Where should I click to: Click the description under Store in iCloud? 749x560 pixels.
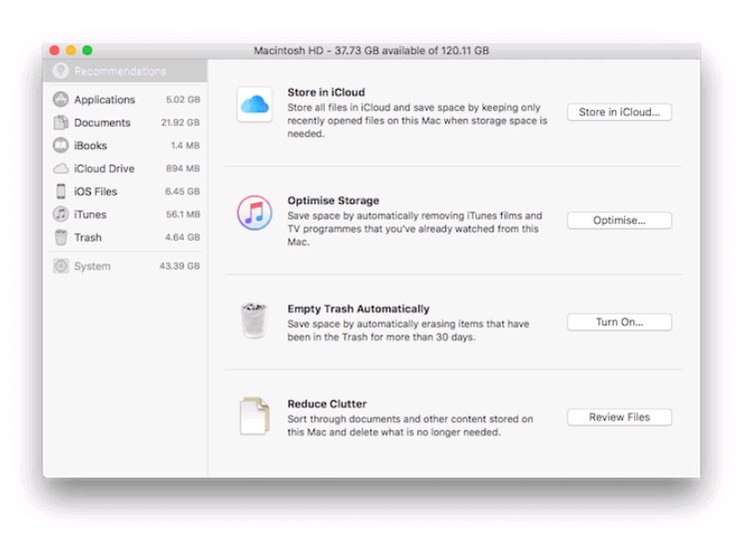(417, 121)
